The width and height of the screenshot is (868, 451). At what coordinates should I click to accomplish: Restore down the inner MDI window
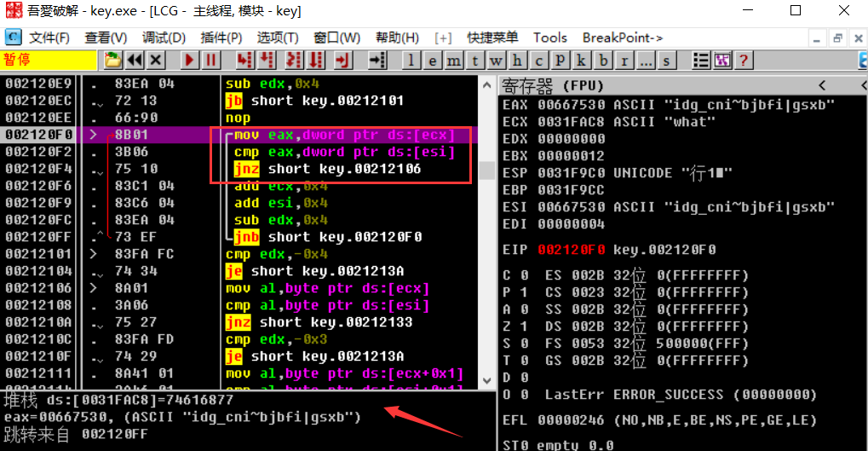click(837, 38)
